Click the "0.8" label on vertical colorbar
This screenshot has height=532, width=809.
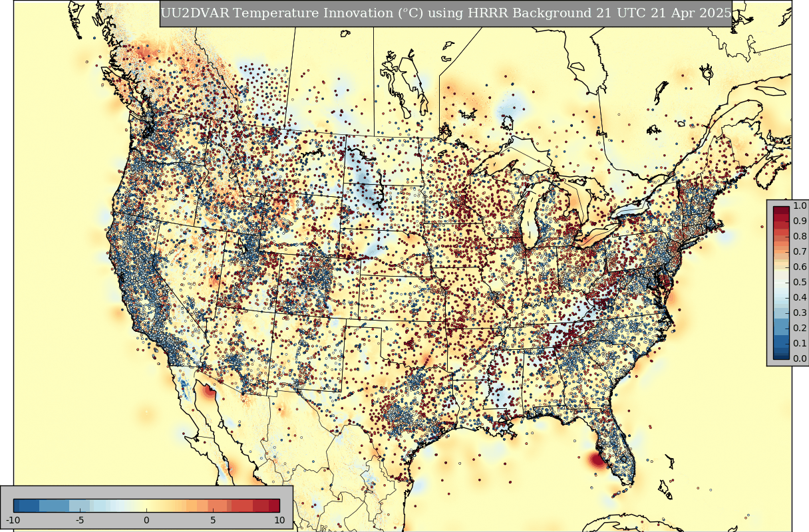(800, 236)
